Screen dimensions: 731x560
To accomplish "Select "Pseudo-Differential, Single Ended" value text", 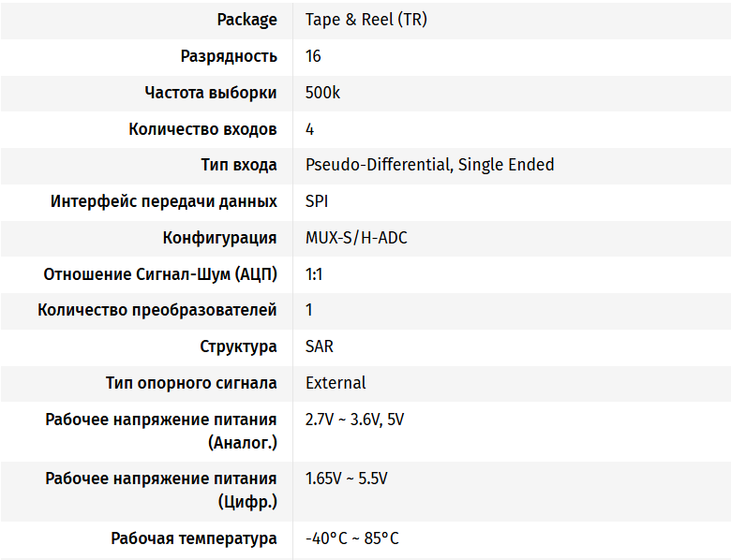I will point(429,165).
